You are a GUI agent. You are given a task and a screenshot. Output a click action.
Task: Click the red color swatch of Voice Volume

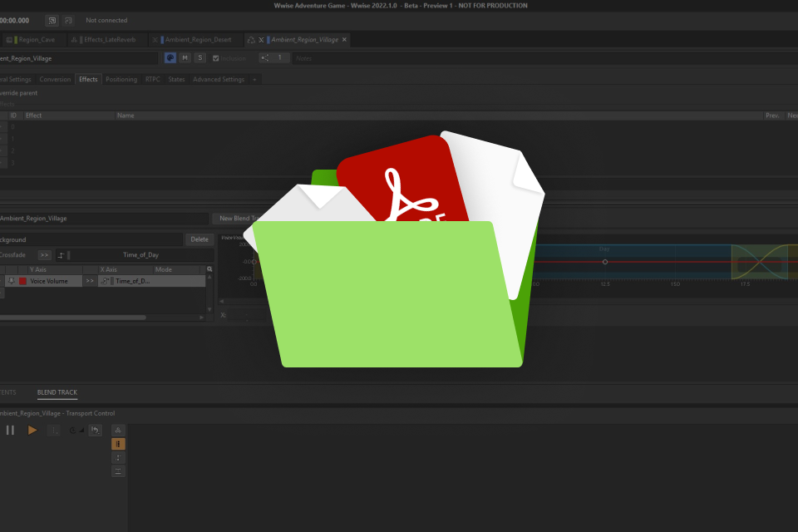pyautogui.click(x=23, y=281)
